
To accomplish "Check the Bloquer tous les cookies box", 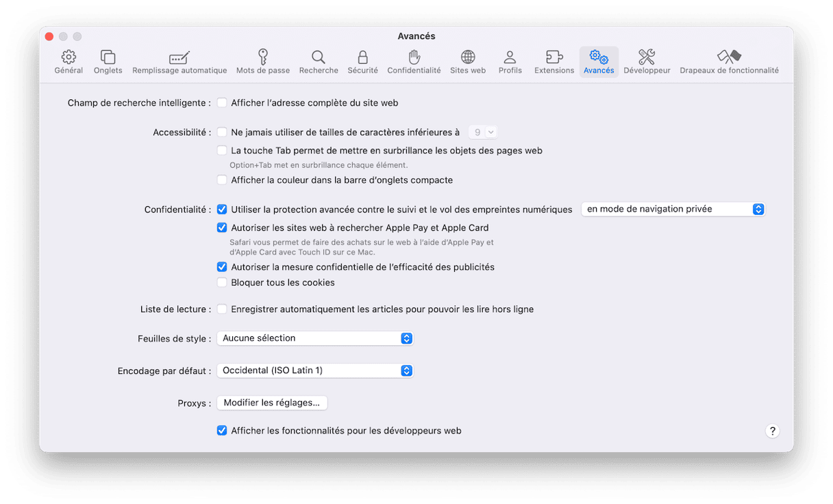I will tap(222, 282).
